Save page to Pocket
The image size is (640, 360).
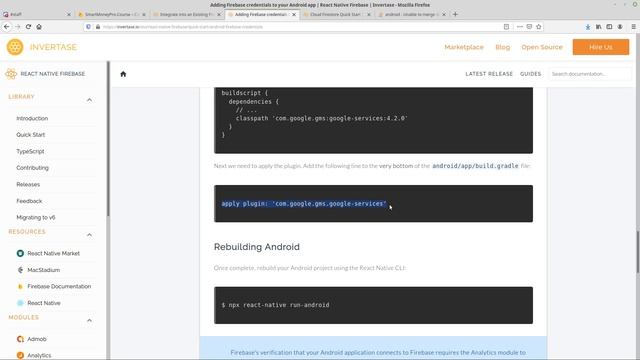tap(529, 27)
